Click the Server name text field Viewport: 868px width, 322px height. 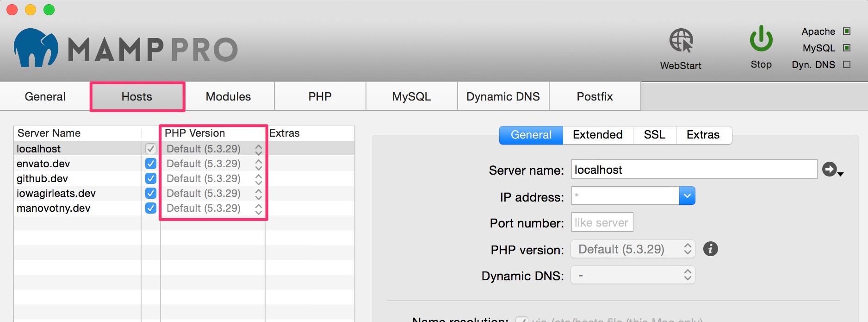pos(694,170)
